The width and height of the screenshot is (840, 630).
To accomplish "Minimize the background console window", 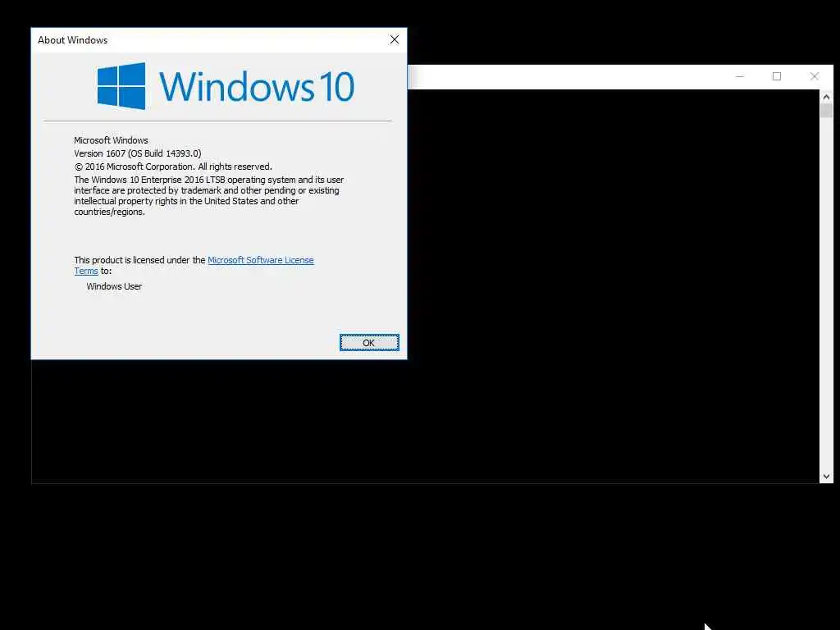I will tap(740, 76).
